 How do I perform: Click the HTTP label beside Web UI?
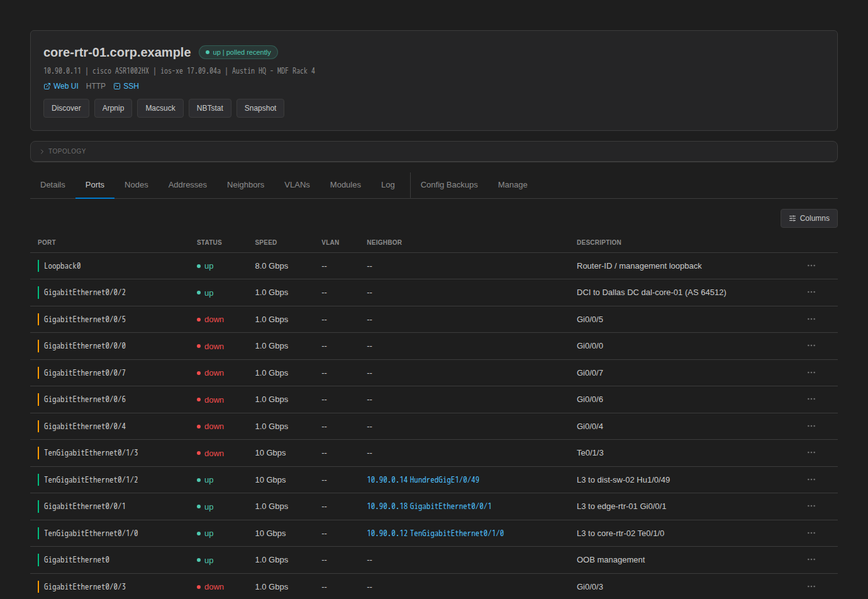(96, 86)
